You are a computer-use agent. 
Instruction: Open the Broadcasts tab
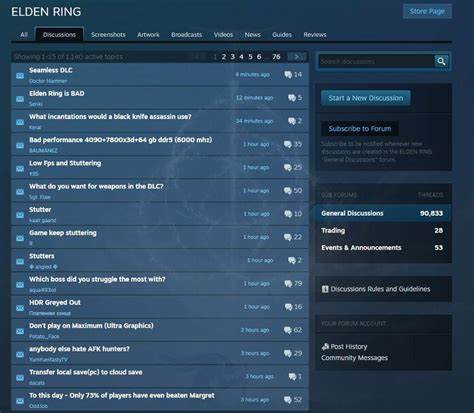(187, 35)
